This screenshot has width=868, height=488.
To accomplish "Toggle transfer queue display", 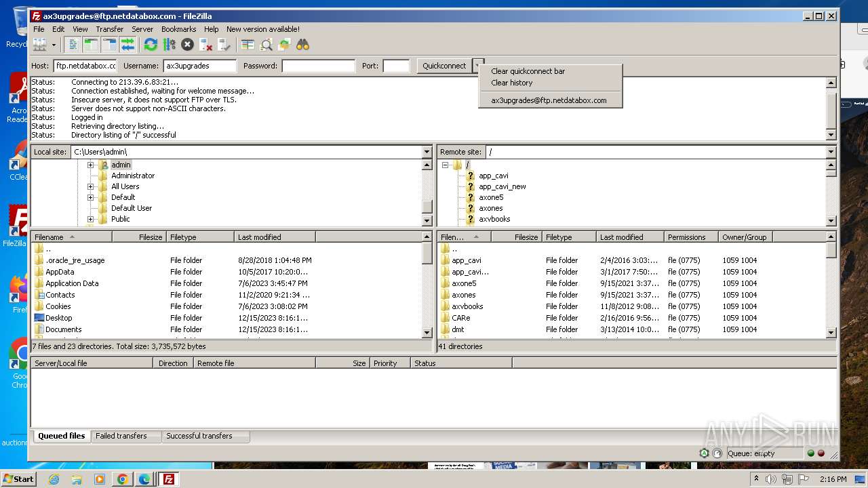I will (x=127, y=45).
